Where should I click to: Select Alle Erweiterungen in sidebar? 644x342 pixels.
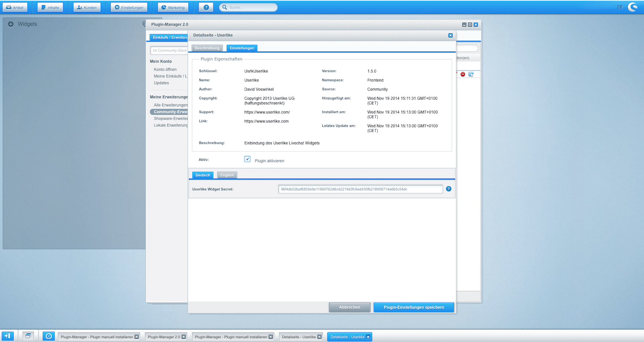tap(170, 105)
